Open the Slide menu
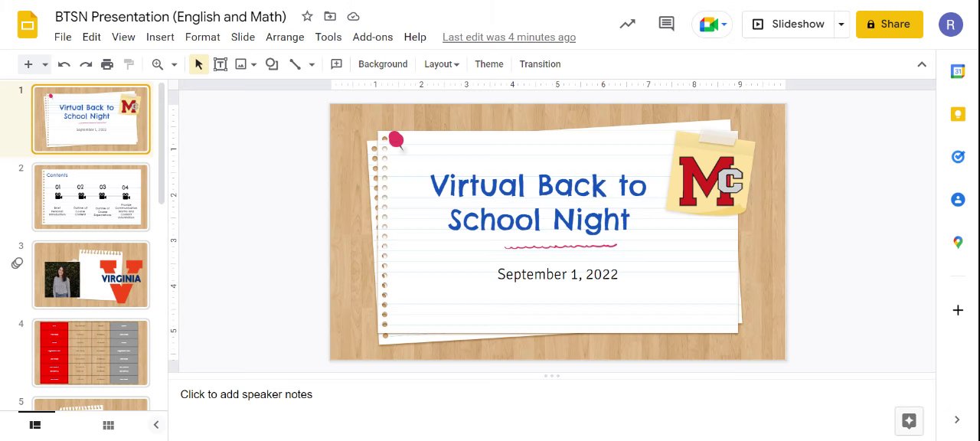Screen dimensions: 980x441 243,37
